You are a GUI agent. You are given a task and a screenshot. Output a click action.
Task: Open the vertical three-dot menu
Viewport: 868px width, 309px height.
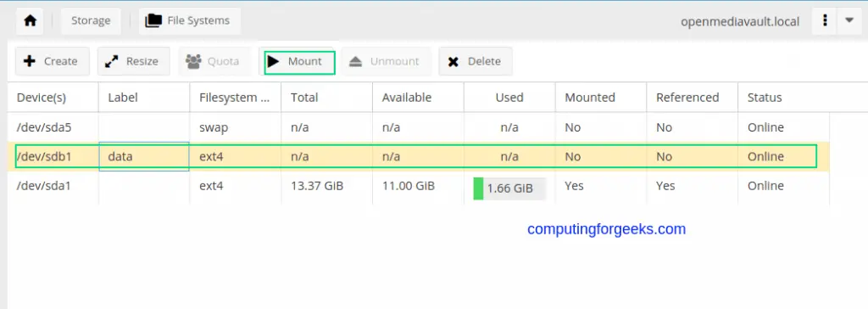point(825,21)
